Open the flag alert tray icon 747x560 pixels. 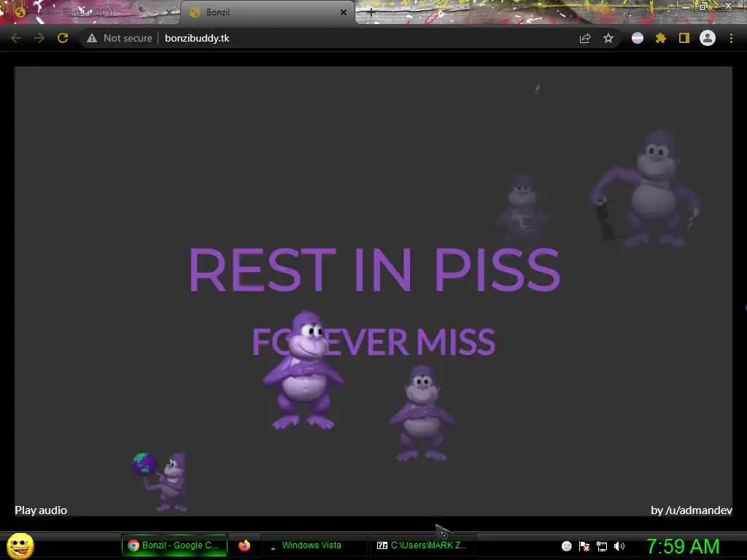coord(584,546)
